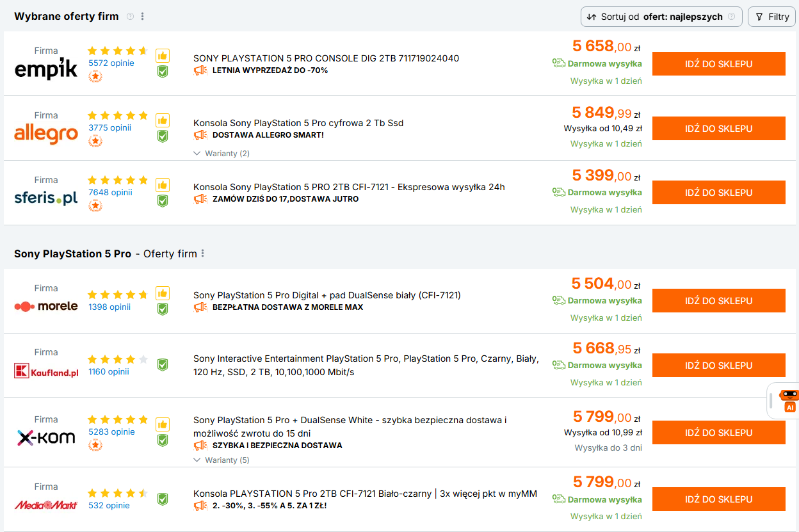Click the green shield badge in empik row
This screenshot has height=532, width=799.
[x=163, y=71]
